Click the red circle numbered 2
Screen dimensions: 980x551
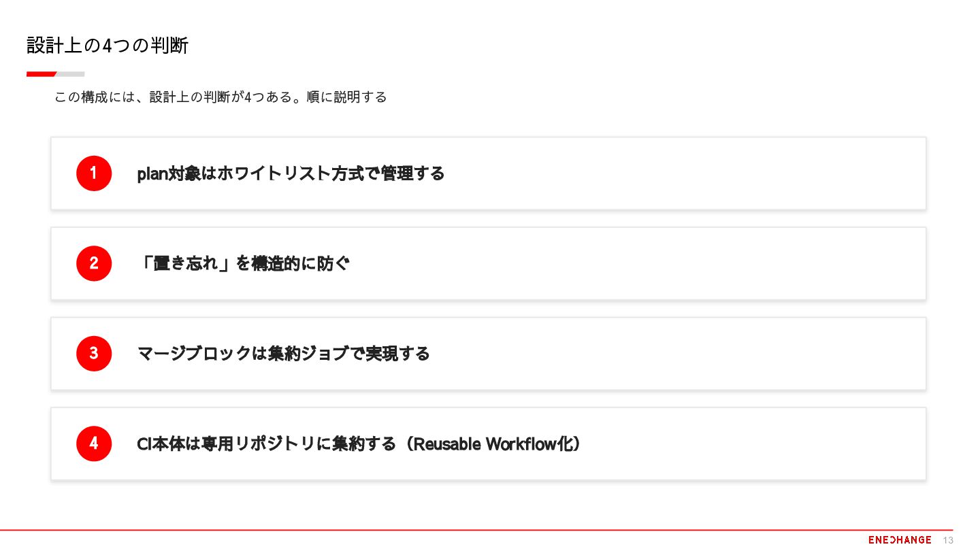coord(94,263)
